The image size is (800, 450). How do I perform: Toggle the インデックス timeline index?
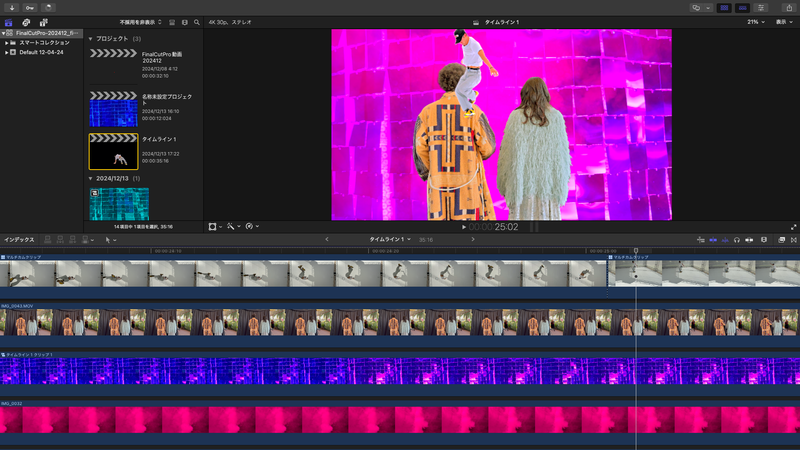(x=19, y=240)
